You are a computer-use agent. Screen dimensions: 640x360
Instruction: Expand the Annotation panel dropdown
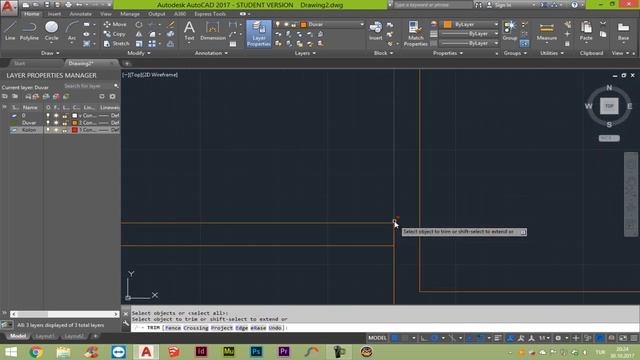pos(211,53)
